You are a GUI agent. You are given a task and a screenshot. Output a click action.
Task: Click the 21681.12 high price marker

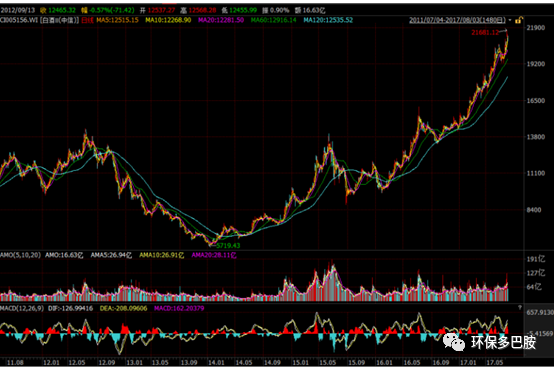485,32
